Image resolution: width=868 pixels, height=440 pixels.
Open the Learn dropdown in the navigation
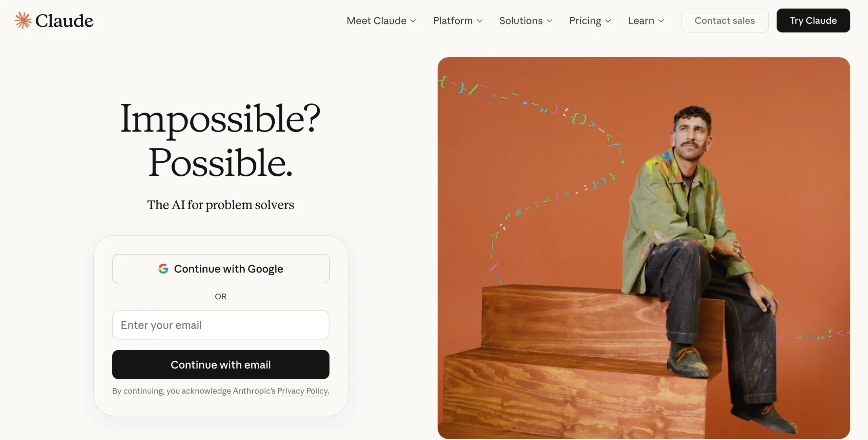tap(662, 21)
